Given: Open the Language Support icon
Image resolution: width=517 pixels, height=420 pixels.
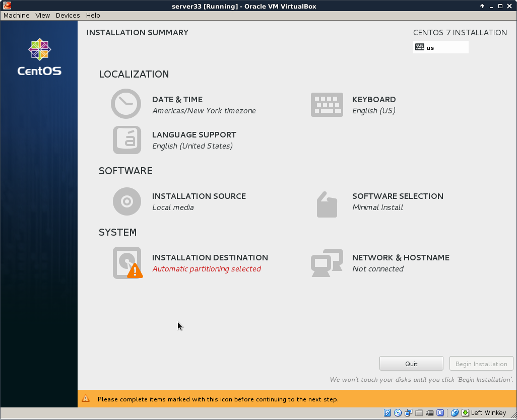Looking at the screenshot, I should tap(127, 140).
